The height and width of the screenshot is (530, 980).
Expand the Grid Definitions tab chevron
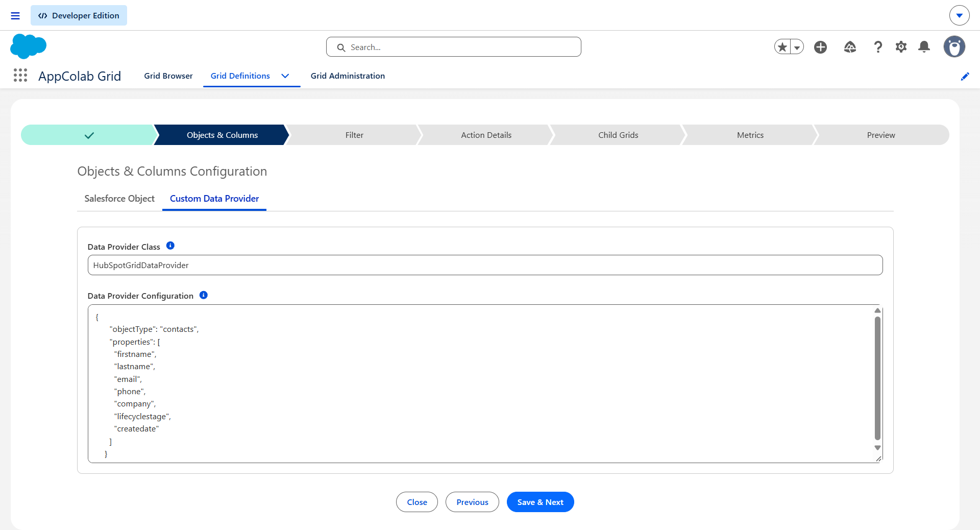(x=285, y=76)
